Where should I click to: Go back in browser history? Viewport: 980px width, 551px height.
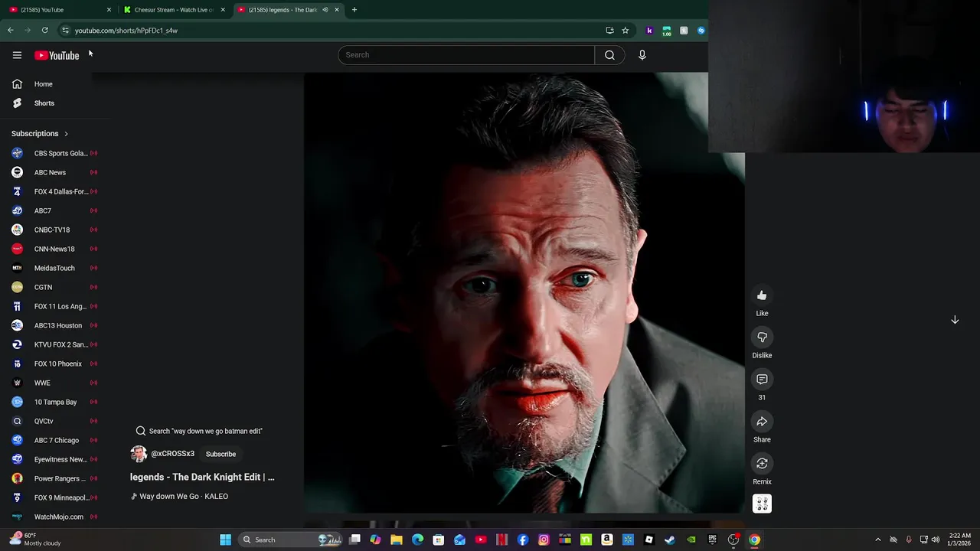(11, 31)
